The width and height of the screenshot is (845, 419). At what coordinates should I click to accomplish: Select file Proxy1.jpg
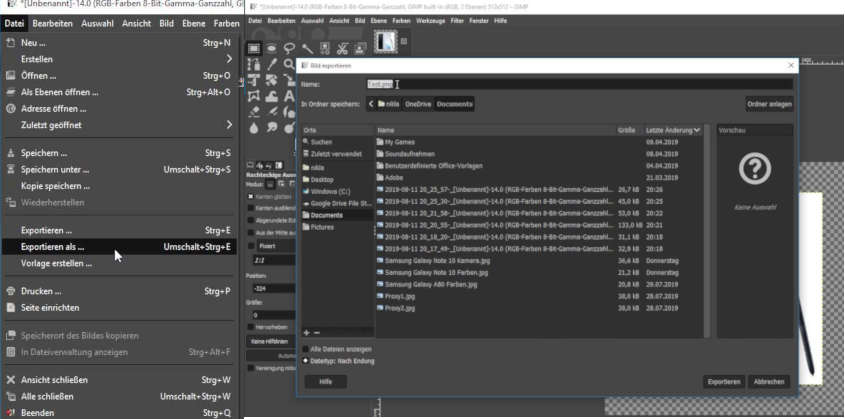coord(539,296)
